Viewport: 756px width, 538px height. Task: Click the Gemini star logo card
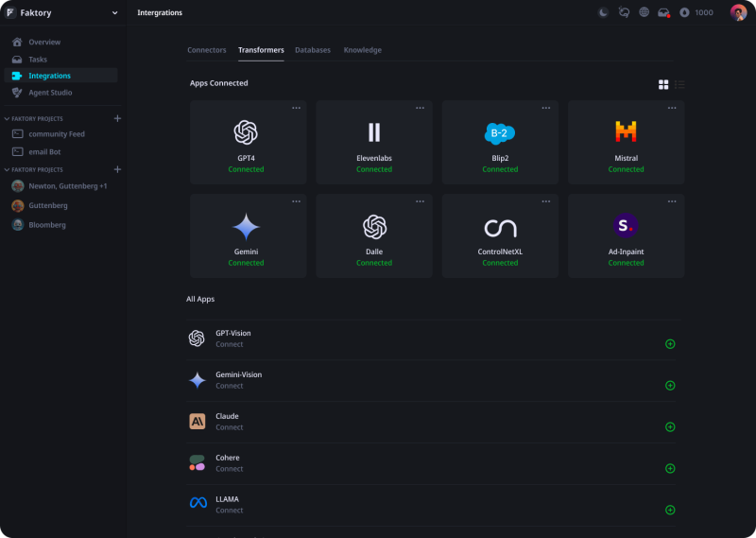(246, 227)
